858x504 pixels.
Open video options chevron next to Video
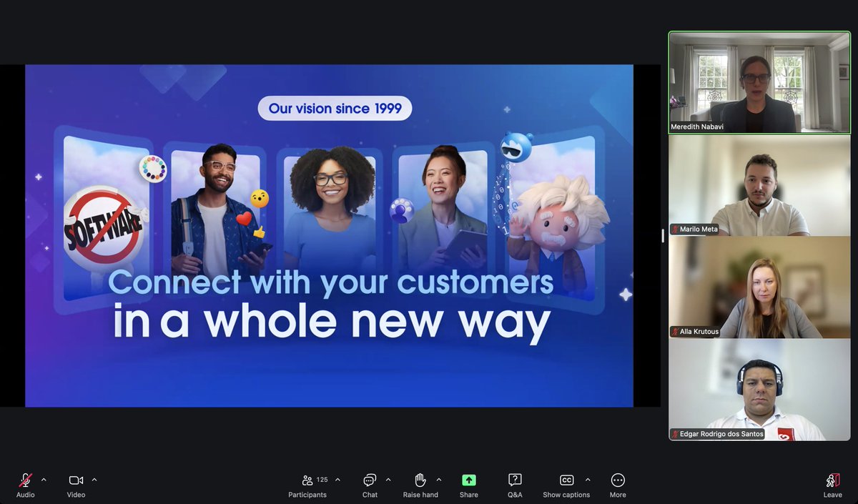pyautogui.click(x=94, y=480)
